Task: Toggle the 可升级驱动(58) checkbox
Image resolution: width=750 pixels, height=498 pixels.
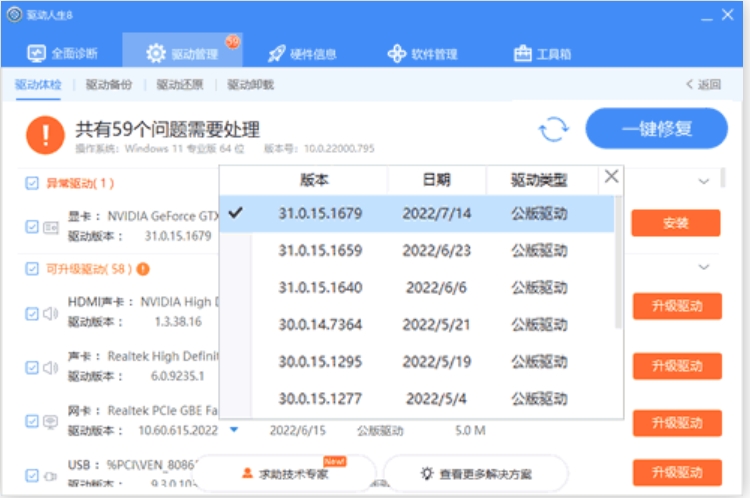Action: (32, 269)
